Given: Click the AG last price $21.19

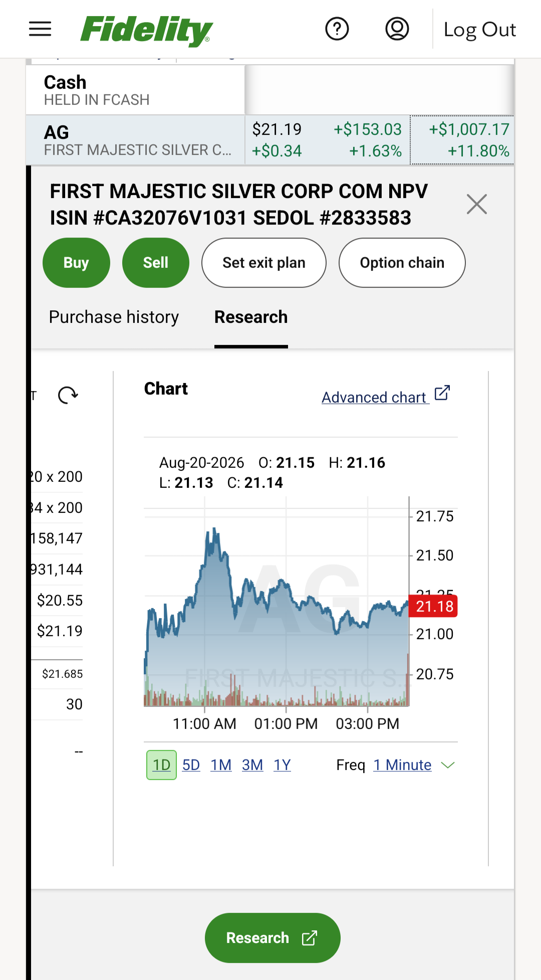Looking at the screenshot, I should click(x=277, y=130).
